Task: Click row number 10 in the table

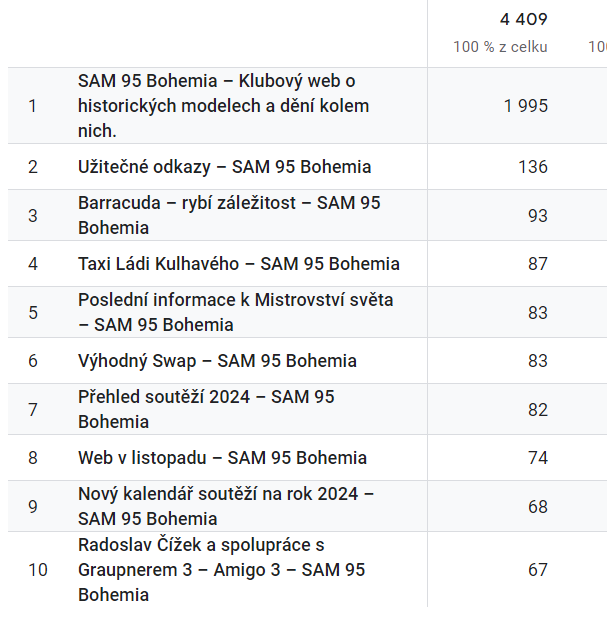Action: coord(38,570)
